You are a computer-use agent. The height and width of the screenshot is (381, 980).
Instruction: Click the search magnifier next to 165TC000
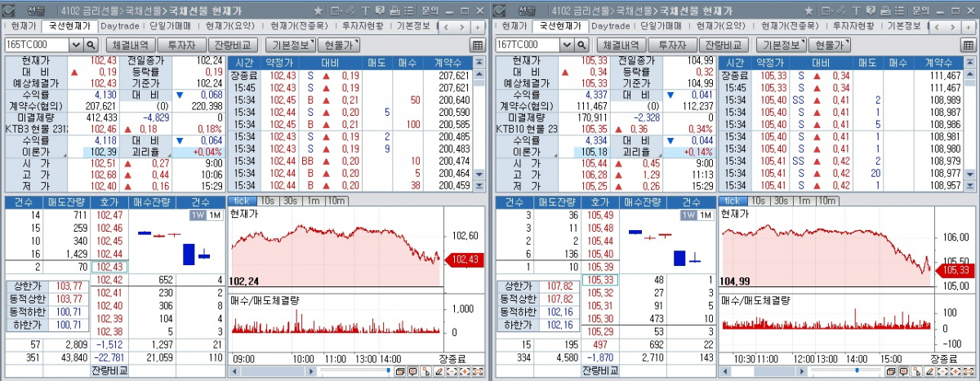[x=91, y=45]
